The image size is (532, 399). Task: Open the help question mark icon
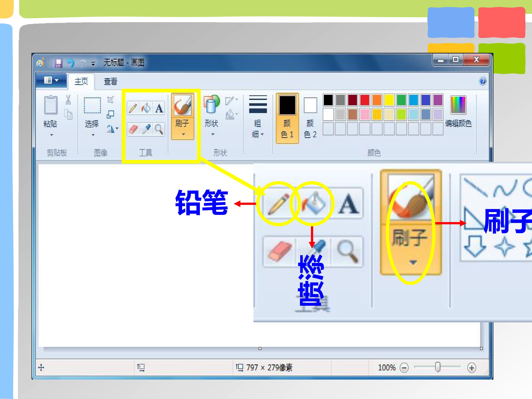pyautogui.click(x=483, y=81)
